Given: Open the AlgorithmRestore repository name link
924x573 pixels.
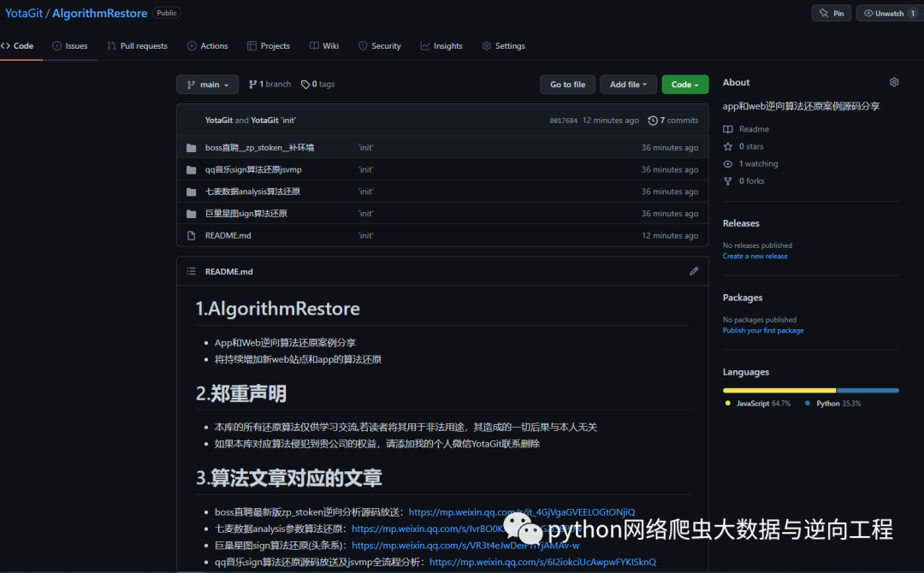Looking at the screenshot, I should coord(99,13).
